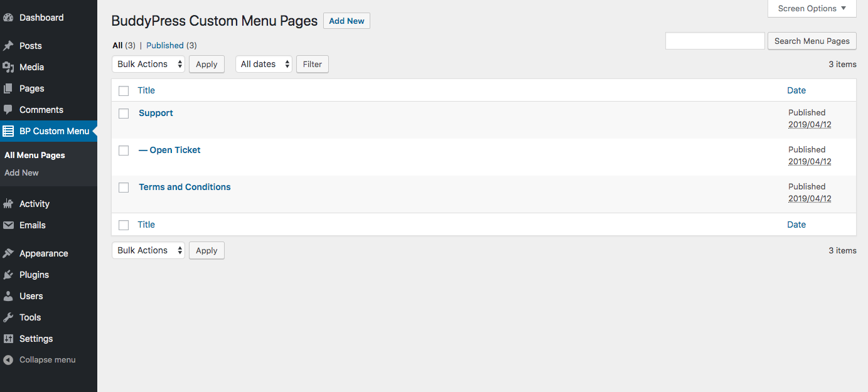Open the top Bulk Actions dropdown
Image resolution: width=868 pixels, height=392 pixels.
click(x=148, y=64)
